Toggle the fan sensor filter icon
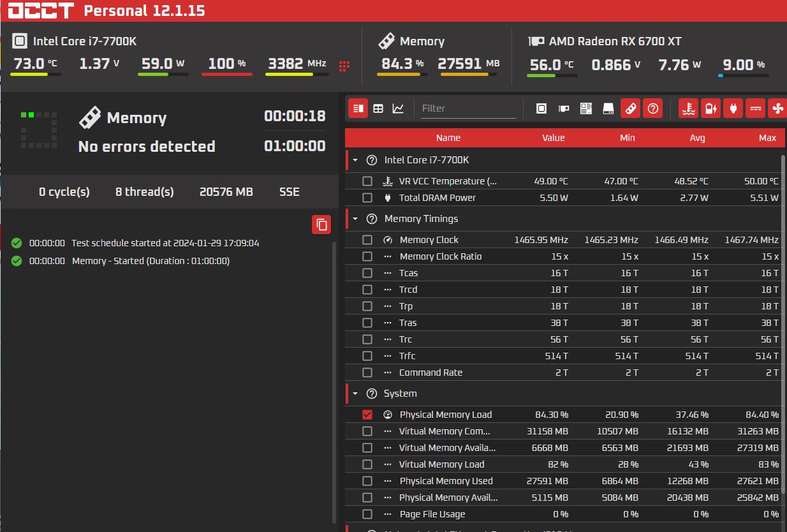787x532 pixels. [x=777, y=108]
